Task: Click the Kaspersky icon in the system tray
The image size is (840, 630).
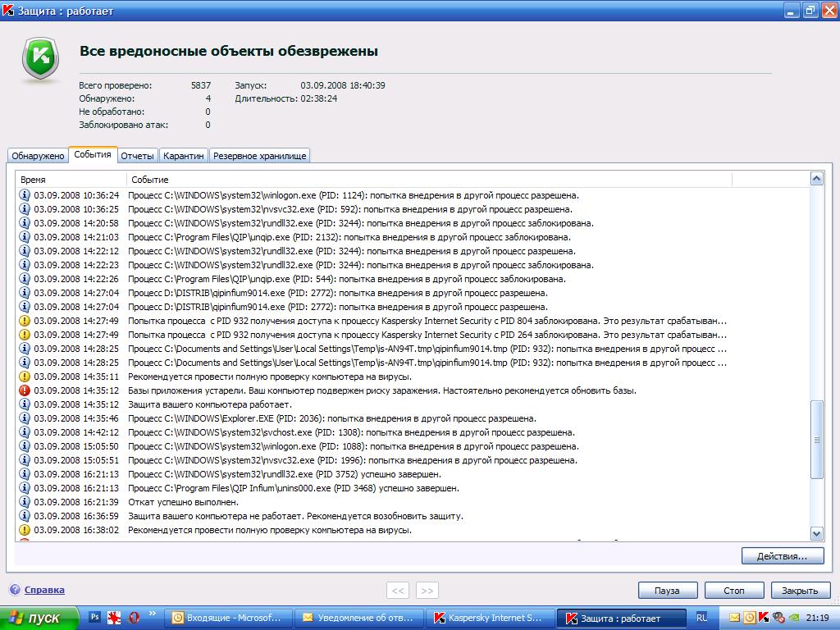Action: [x=764, y=618]
